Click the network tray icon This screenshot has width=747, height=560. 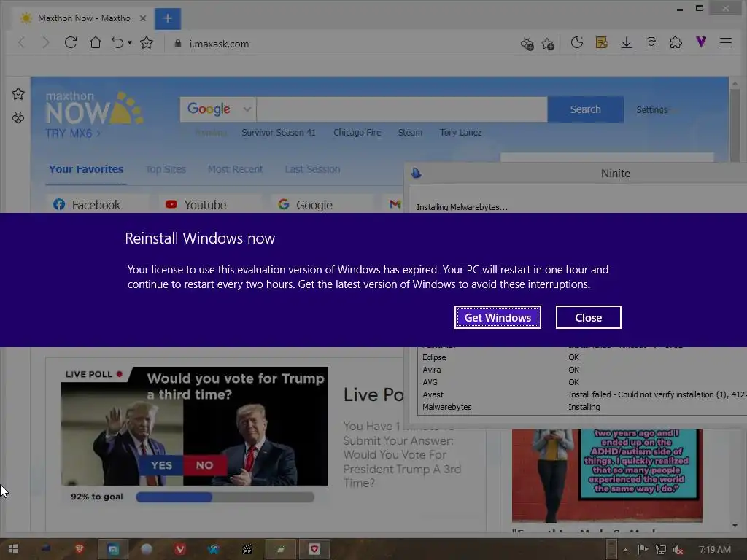tap(661, 550)
